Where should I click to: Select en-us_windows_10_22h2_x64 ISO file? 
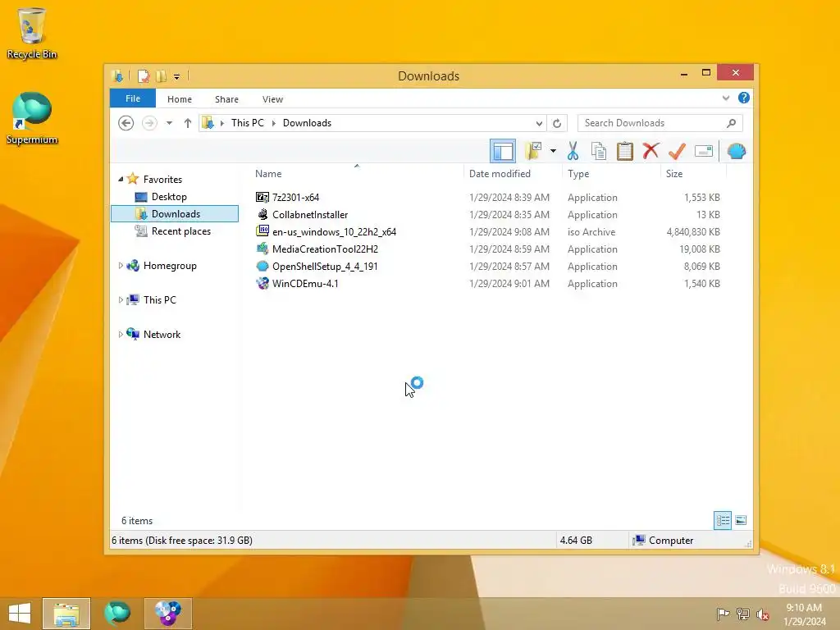[334, 232]
